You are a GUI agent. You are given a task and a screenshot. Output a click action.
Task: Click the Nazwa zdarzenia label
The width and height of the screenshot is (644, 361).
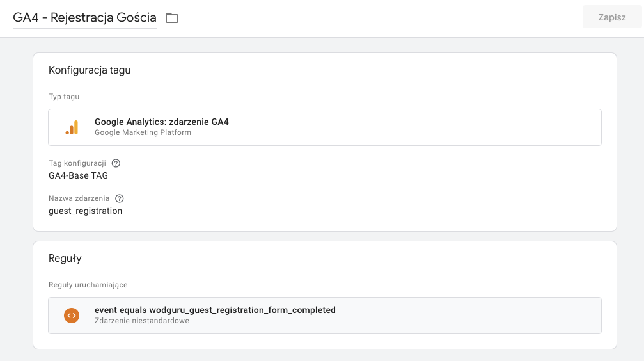[79, 198]
